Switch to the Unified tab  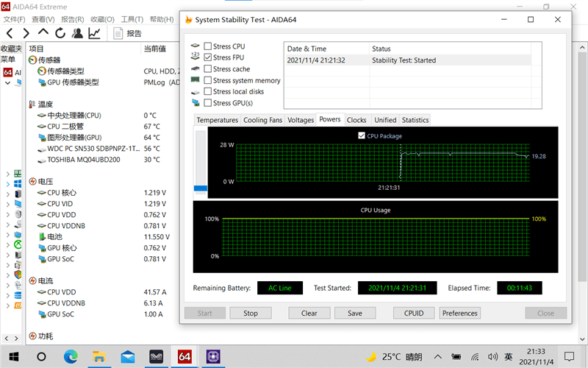click(x=385, y=120)
